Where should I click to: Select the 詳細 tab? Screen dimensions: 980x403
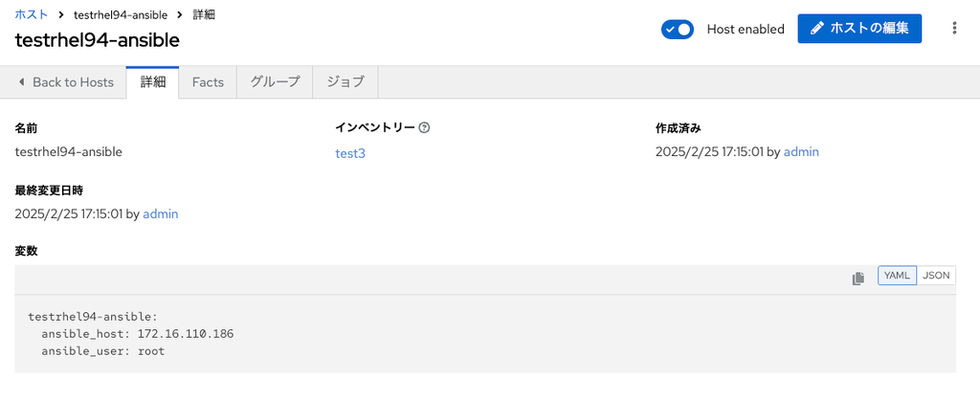click(153, 82)
